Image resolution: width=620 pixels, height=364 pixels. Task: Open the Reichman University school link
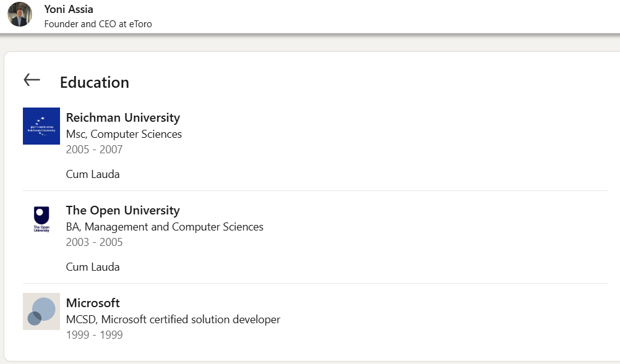[x=123, y=117]
